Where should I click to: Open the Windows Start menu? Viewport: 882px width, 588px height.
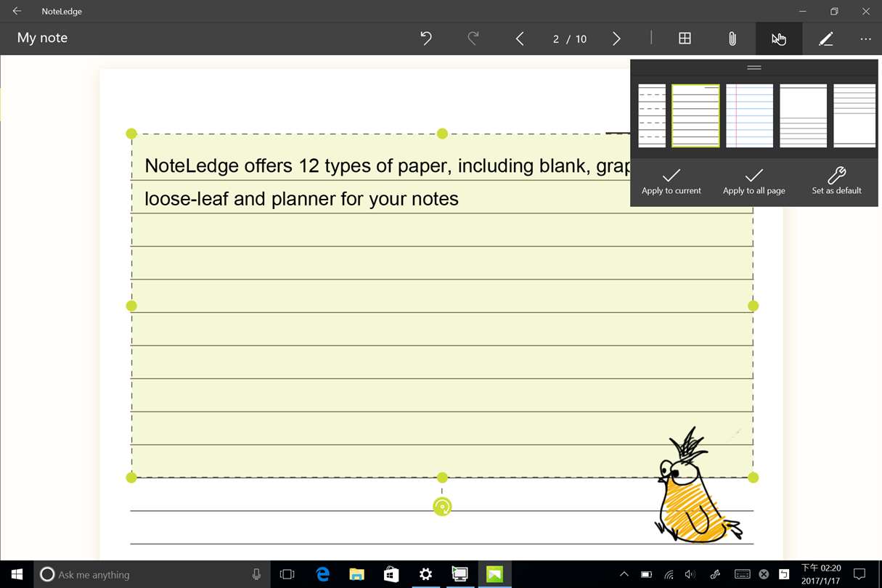coord(17,574)
